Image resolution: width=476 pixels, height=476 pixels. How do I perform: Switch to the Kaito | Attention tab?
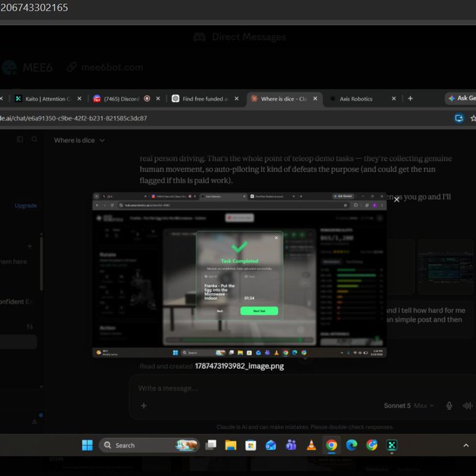(x=48, y=99)
